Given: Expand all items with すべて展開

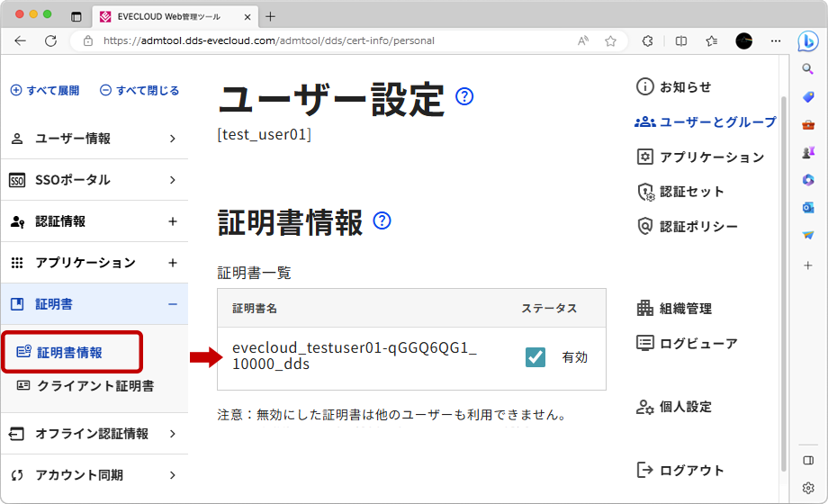Looking at the screenshot, I should pos(44,91).
